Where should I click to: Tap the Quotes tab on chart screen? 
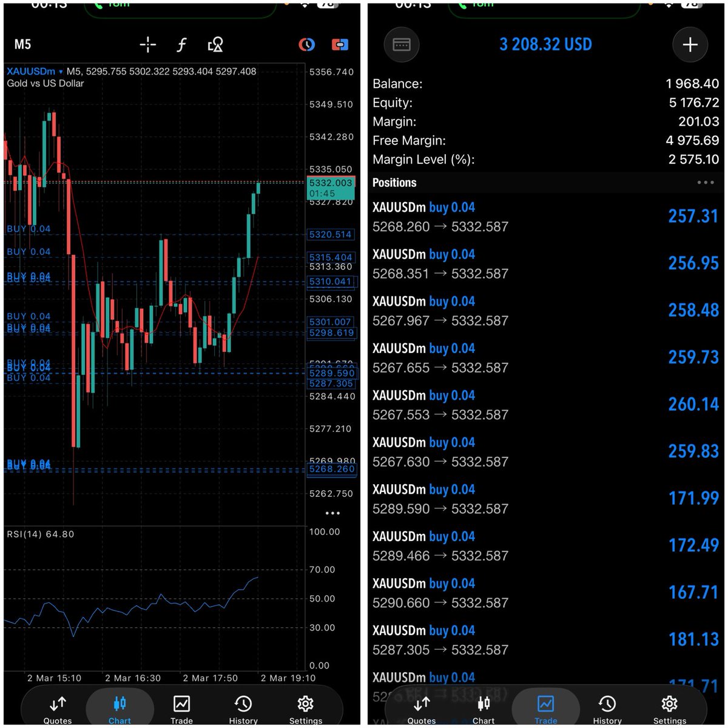pyautogui.click(x=58, y=710)
